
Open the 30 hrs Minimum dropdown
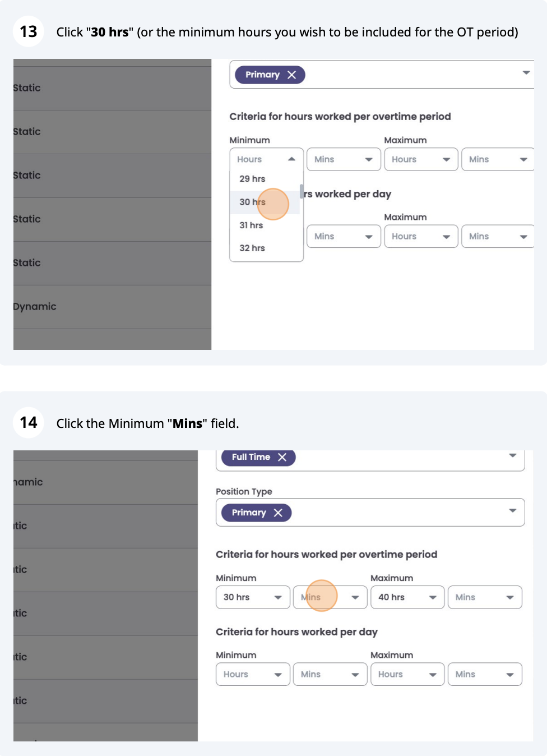253,597
